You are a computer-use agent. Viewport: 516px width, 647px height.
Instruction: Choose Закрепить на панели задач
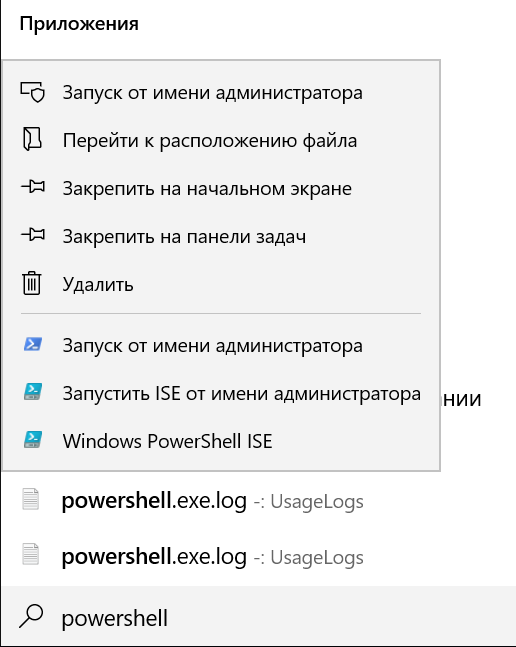pyautogui.click(x=221, y=236)
